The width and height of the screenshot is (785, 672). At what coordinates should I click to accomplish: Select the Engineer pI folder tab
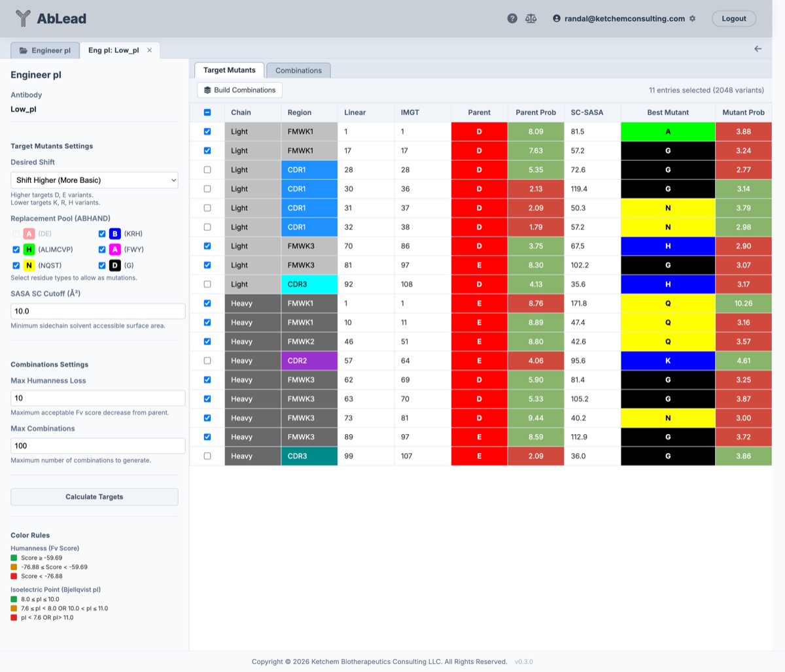pyautogui.click(x=45, y=50)
